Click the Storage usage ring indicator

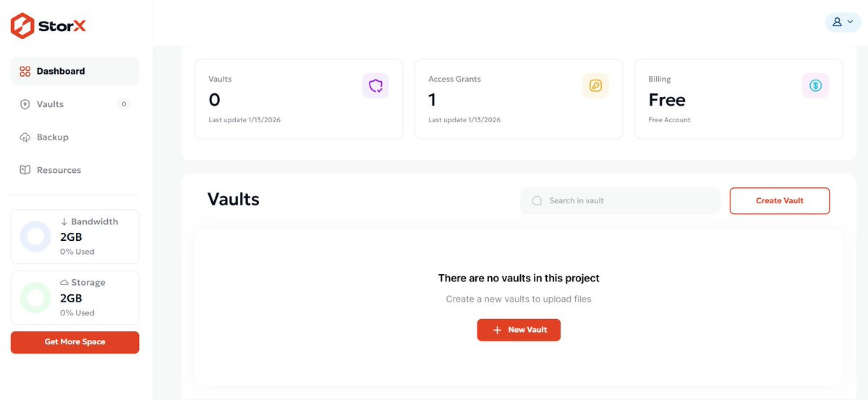coord(35,297)
